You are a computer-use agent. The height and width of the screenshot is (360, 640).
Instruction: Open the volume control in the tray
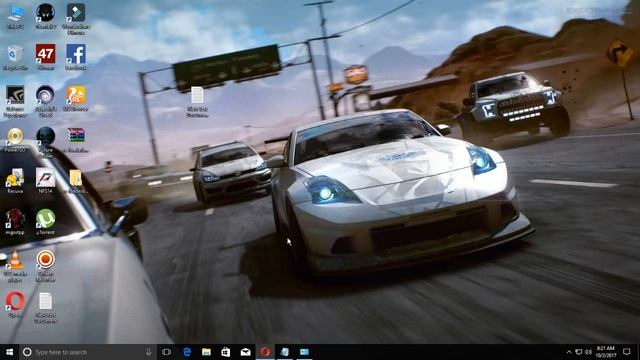(588, 352)
